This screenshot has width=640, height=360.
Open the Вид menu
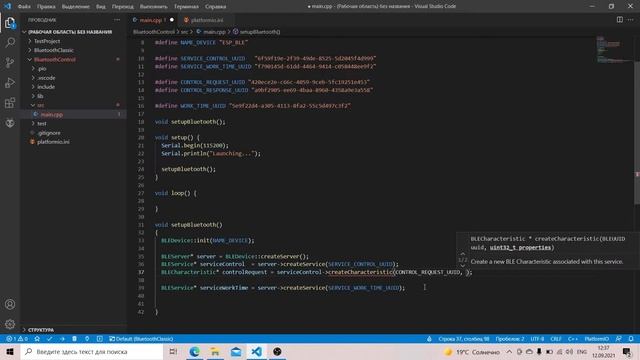(x=100, y=7)
